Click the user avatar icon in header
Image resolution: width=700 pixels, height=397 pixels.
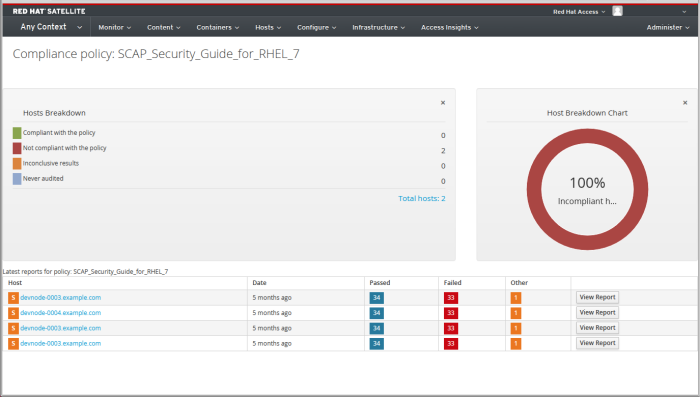click(x=617, y=11)
